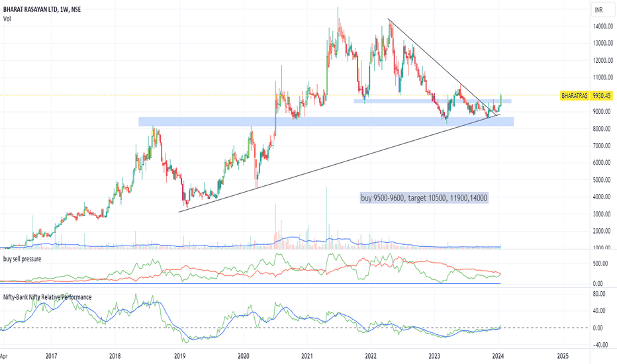Click the BHARAT RASAYAN LTD symbol title
617x364 pixels.
pos(42,9)
